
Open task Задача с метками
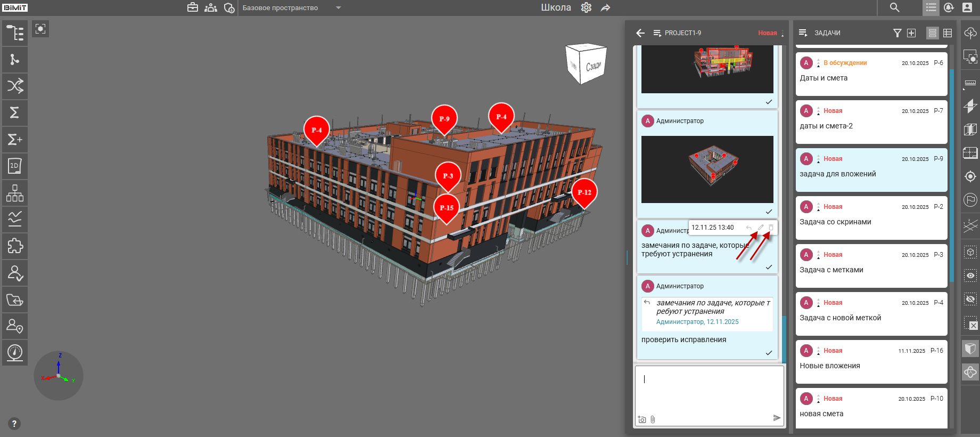(x=871, y=266)
